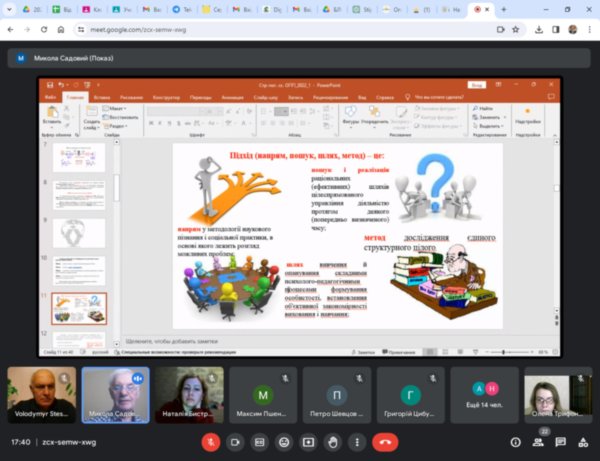Open the Chrome three-dot menu

tap(589, 30)
